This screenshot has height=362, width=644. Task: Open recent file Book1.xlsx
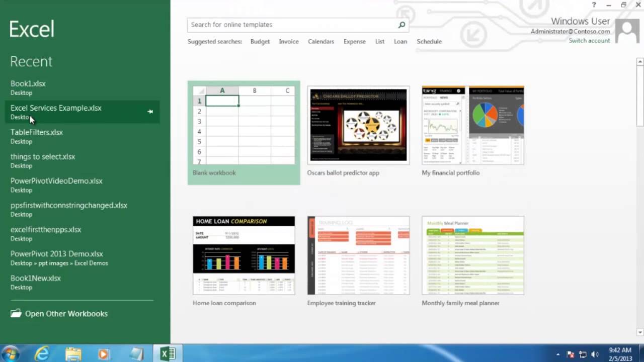tap(83, 87)
